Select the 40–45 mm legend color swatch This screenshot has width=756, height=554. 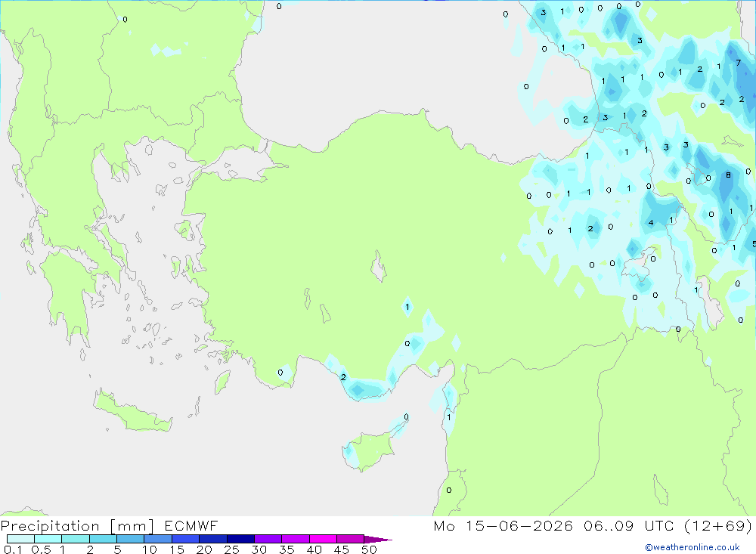(323, 539)
